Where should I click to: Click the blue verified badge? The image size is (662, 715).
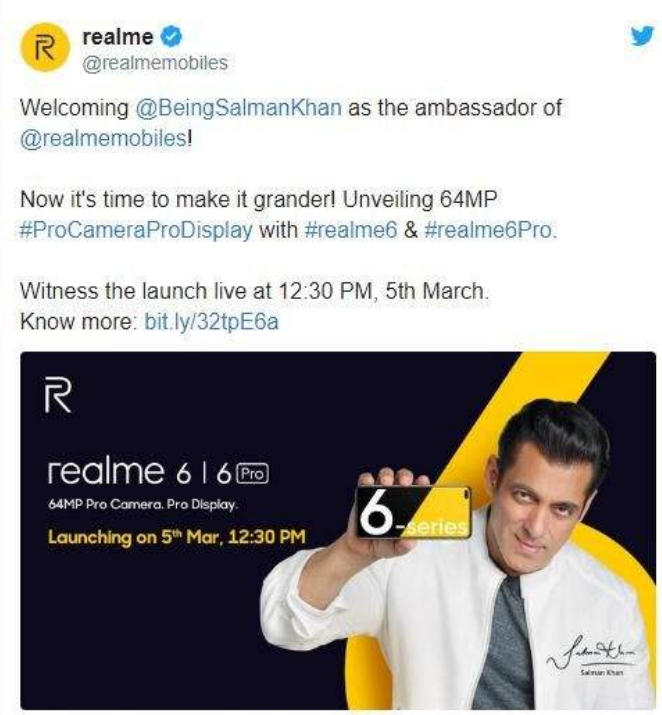(172, 38)
